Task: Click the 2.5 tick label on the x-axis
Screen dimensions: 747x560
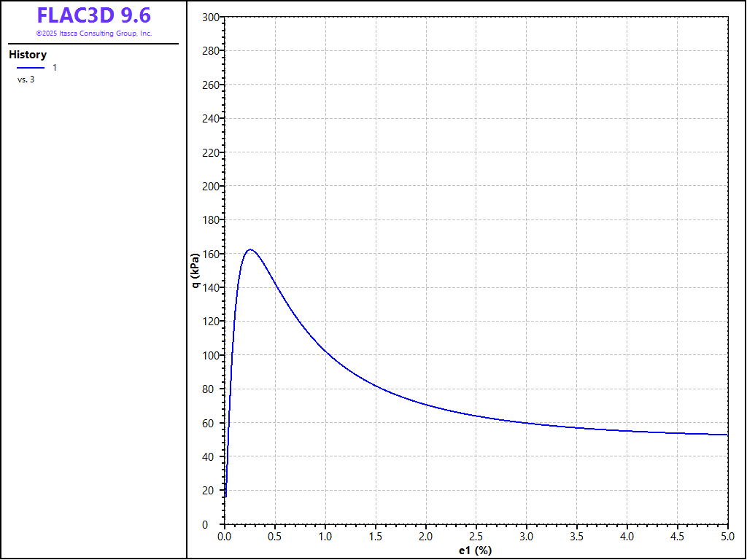Action: (476, 537)
